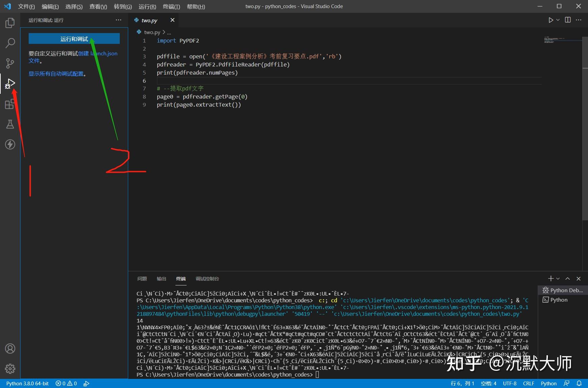Screen dimensions: 588x388
Task: Click the 运行和调试 button
Action: tap(74, 38)
